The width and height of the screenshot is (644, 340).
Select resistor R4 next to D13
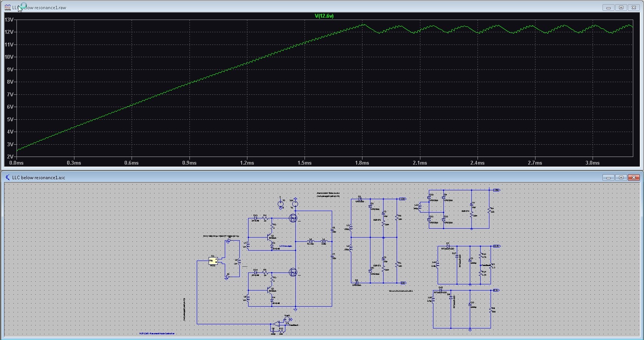pyautogui.click(x=265, y=218)
